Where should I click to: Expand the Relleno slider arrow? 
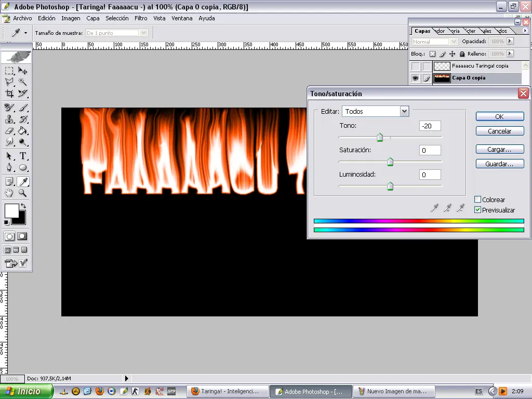(x=510, y=54)
